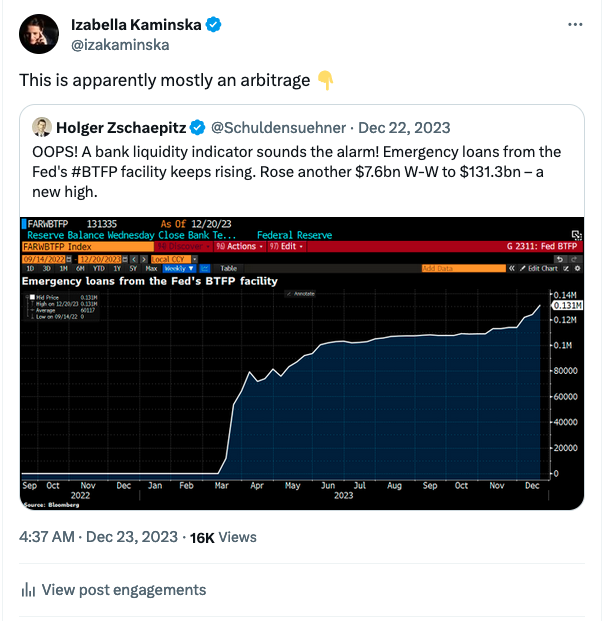Click the verified badge beside Holger Zschaepitz

coord(197,128)
